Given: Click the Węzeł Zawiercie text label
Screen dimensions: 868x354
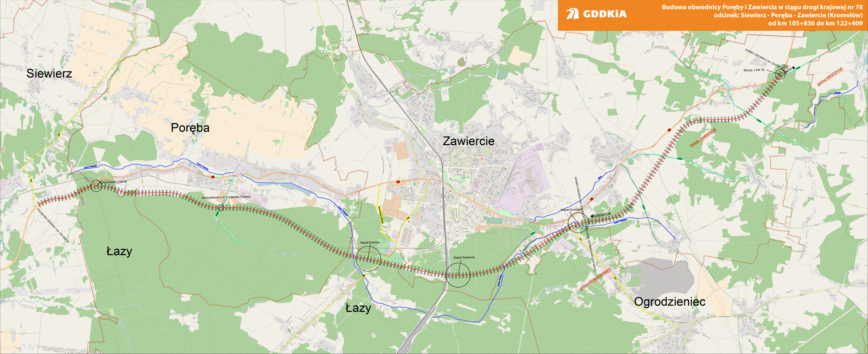Looking at the screenshot, I should coord(464,257).
